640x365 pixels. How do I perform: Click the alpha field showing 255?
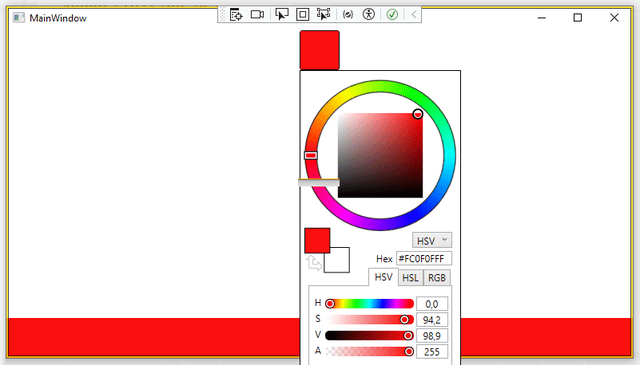[432, 352]
